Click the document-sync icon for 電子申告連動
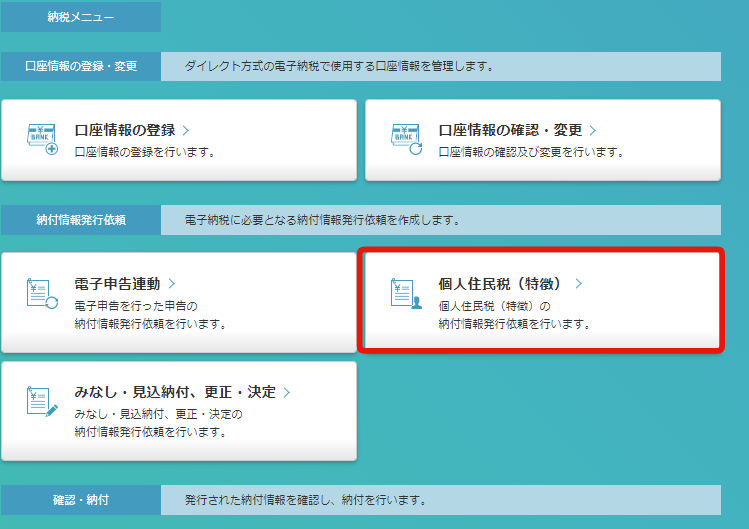749x529 pixels. [42, 293]
